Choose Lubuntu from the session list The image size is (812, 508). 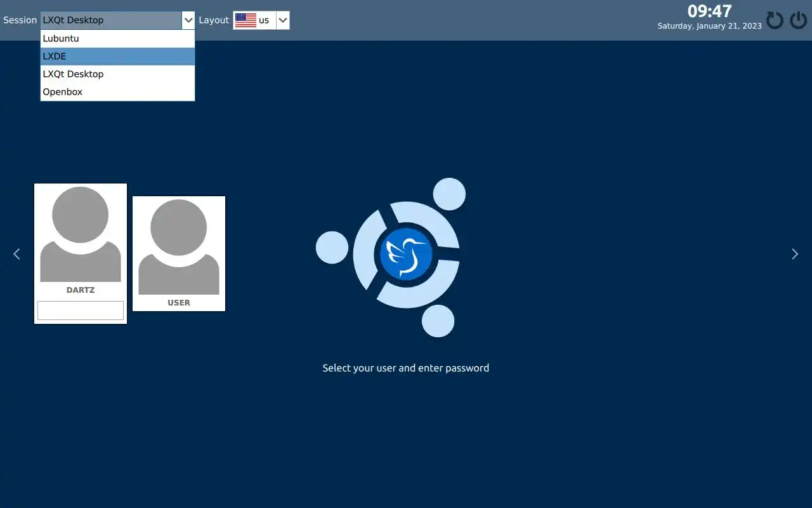(117, 39)
